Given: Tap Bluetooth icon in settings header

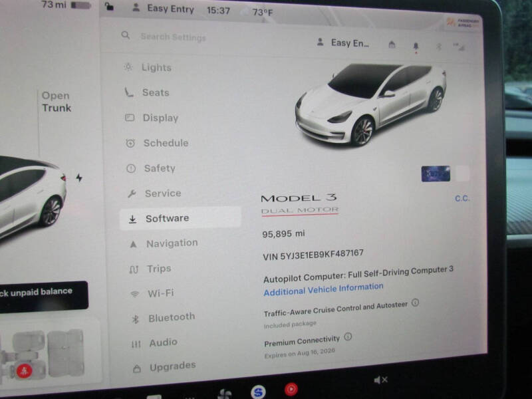Looking at the screenshot, I should pyautogui.click(x=439, y=47).
